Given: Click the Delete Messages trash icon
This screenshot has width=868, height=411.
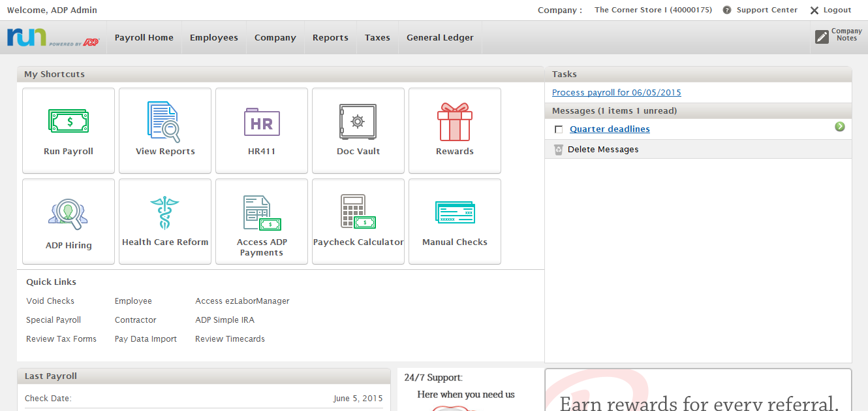Looking at the screenshot, I should (559, 149).
